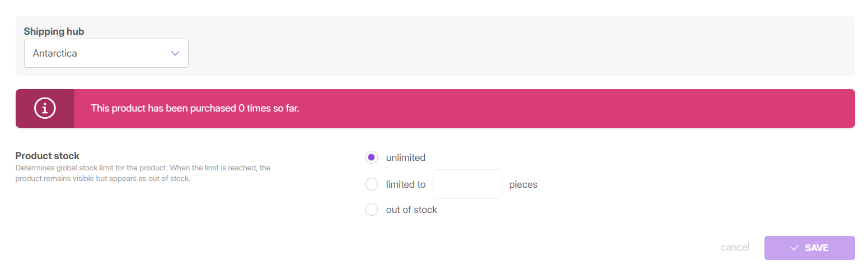Mark the product as out of stock
Image resolution: width=868 pixels, height=269 pixels.
[371, 210]
